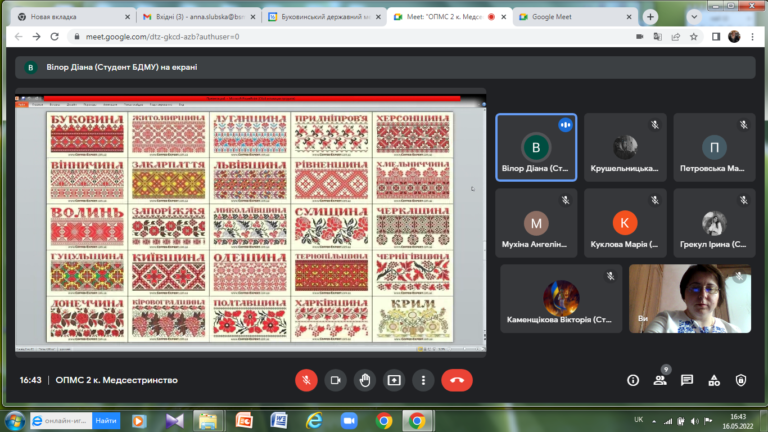768x432 pixels.
Task: Reload the page using the refresh button
Action: click(x=57, y=36)
